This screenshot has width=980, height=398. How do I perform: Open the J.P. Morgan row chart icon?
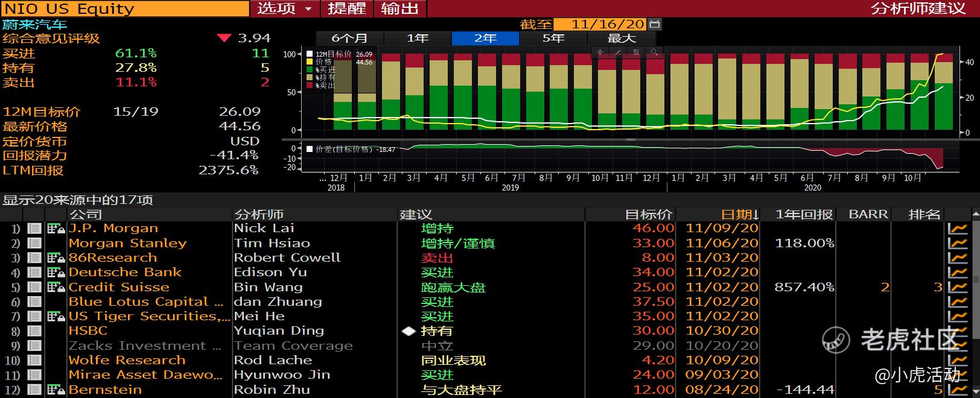(x=957, y=229)
